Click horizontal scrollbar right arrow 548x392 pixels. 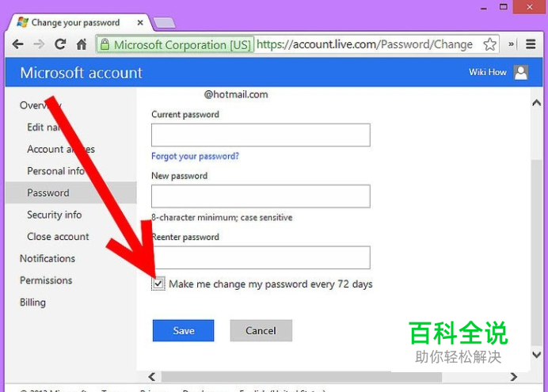[x=513, y=377]
